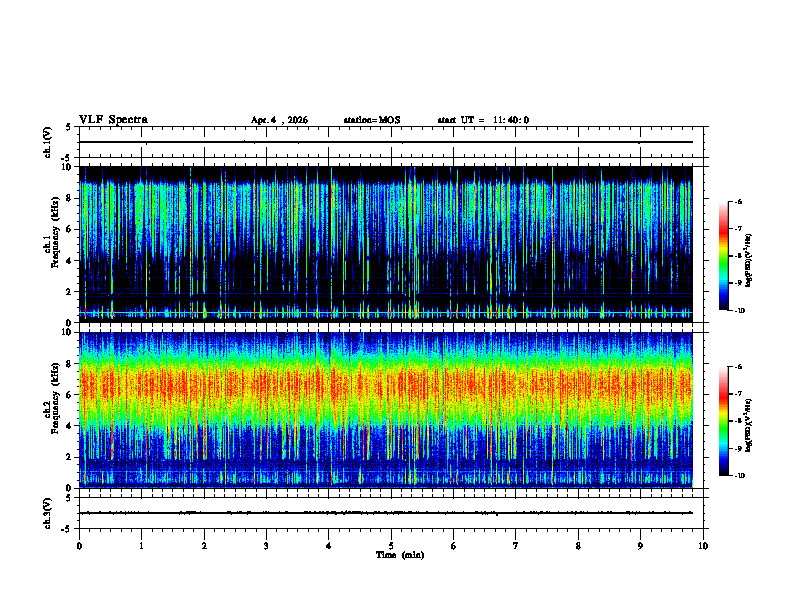Click the "1" minute label on the time axis

click(141, 546)
